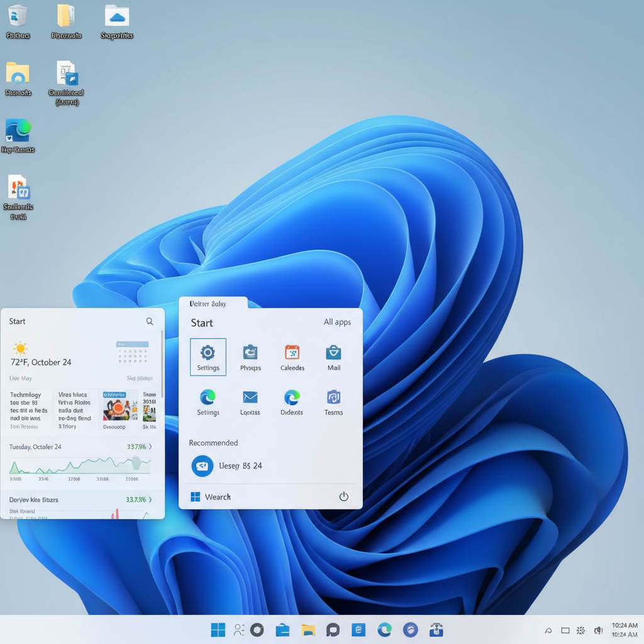Open the blue File Explorer taskbar icon
The width and height of the screenshot is (644, 644).
[x=282, y=630]
